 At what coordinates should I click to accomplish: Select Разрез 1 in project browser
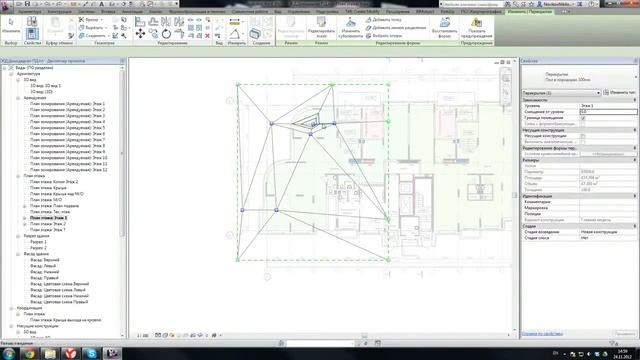pos(38,242)
